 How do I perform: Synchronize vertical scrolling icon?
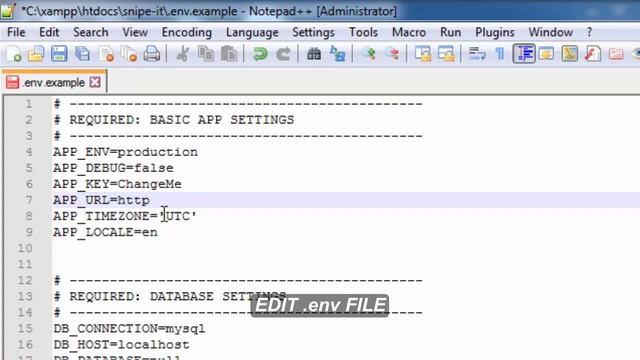pyautogui.click(x=422, y=54)
